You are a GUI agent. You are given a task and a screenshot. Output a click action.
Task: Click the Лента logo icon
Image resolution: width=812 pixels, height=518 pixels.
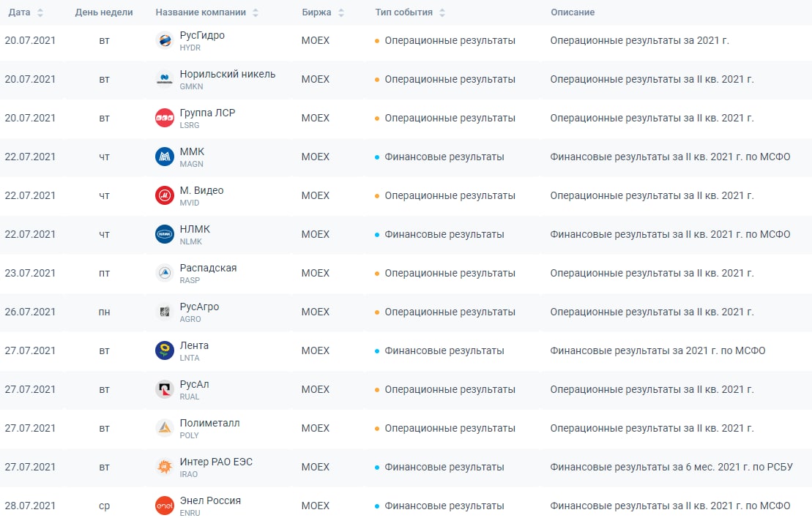[x=165, y=350]
